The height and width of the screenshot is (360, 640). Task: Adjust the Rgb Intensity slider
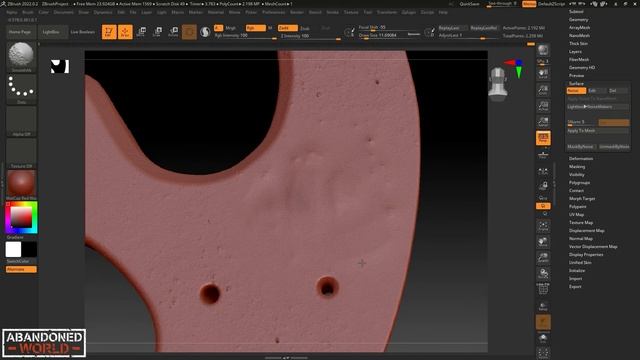(x=245, y=36)
